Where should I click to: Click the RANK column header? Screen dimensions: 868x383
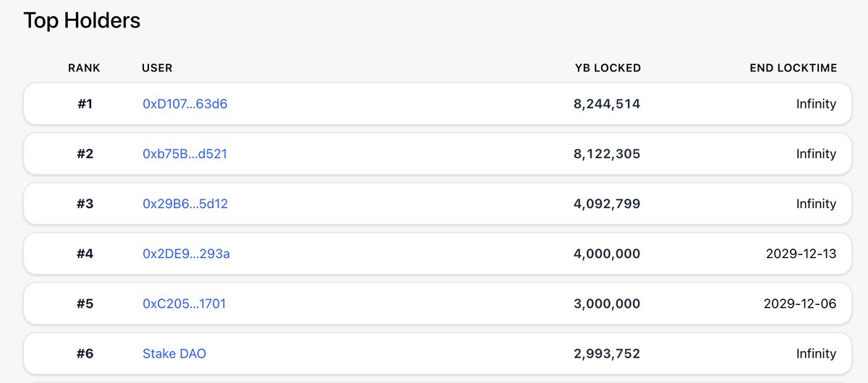(x=85, y=68)
